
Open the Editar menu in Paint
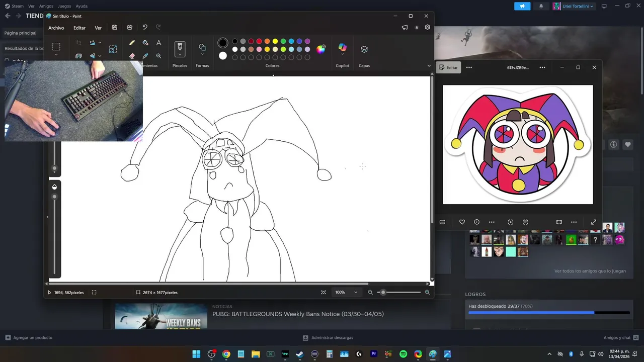tap(79, 28)
